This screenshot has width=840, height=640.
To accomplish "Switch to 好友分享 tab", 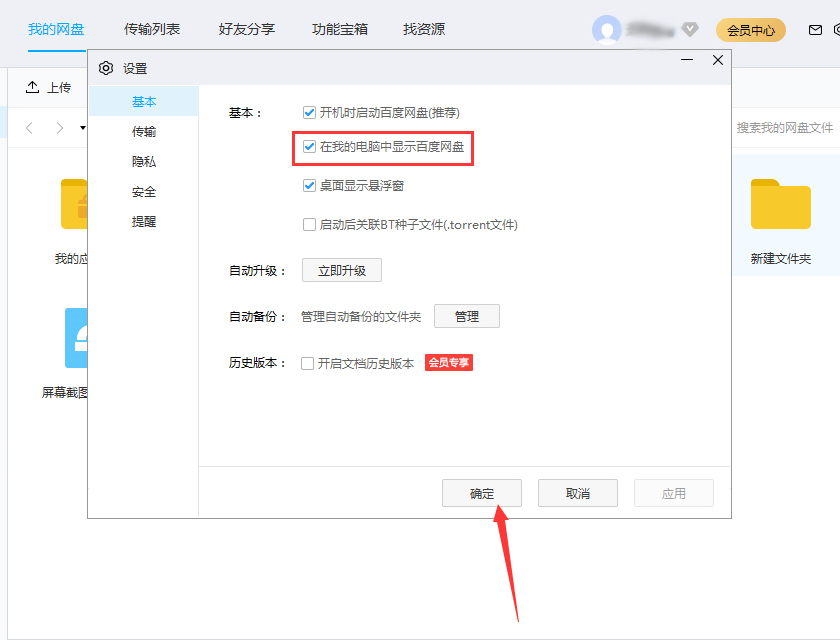I will coord(246,29).
